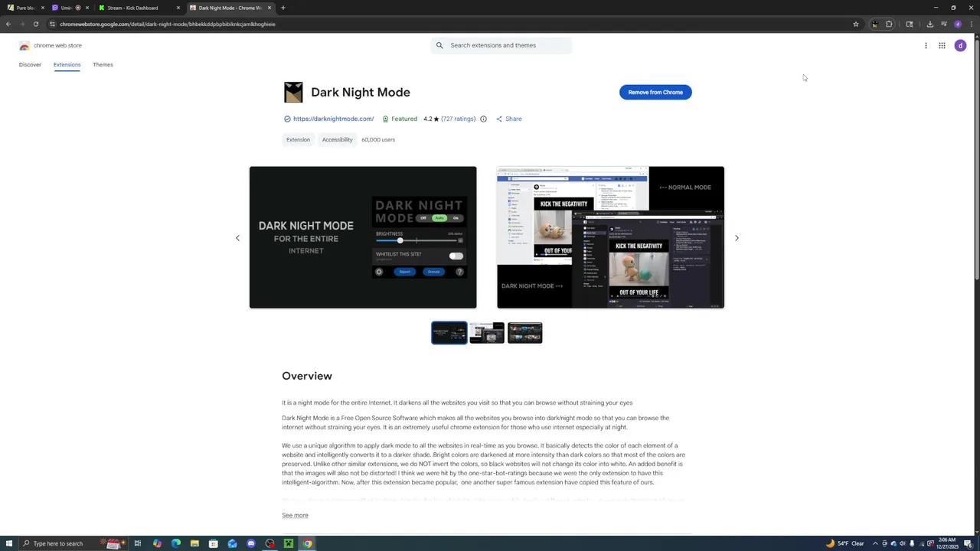This screenshot has width=980, height=551.
Task: Open the media controls icon in toolbar
Action: 944,24
